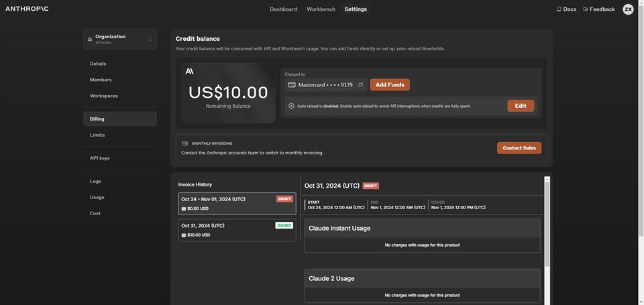Click Claude Instant Usage section header
Screen dimensions: 644x305
click(x=422, y=228)
